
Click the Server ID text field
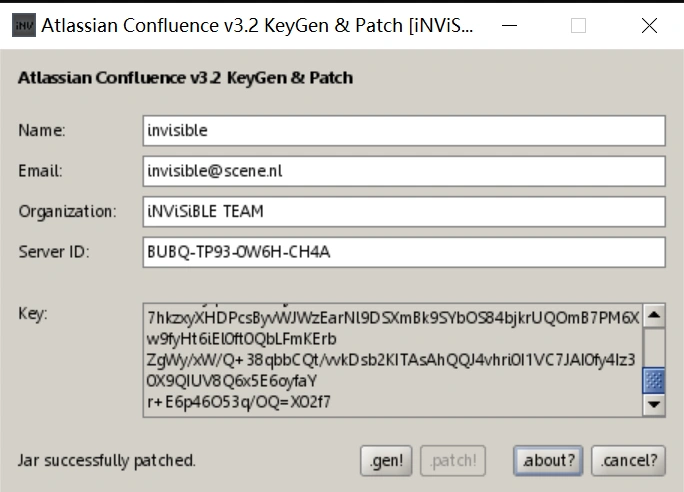click(x=404, y=252)
